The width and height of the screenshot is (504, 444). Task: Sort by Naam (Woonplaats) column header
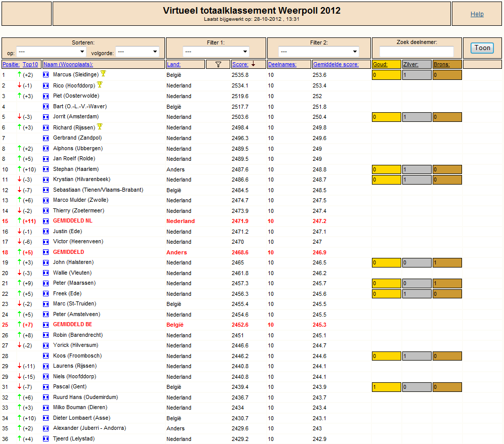tap(68, 64)
